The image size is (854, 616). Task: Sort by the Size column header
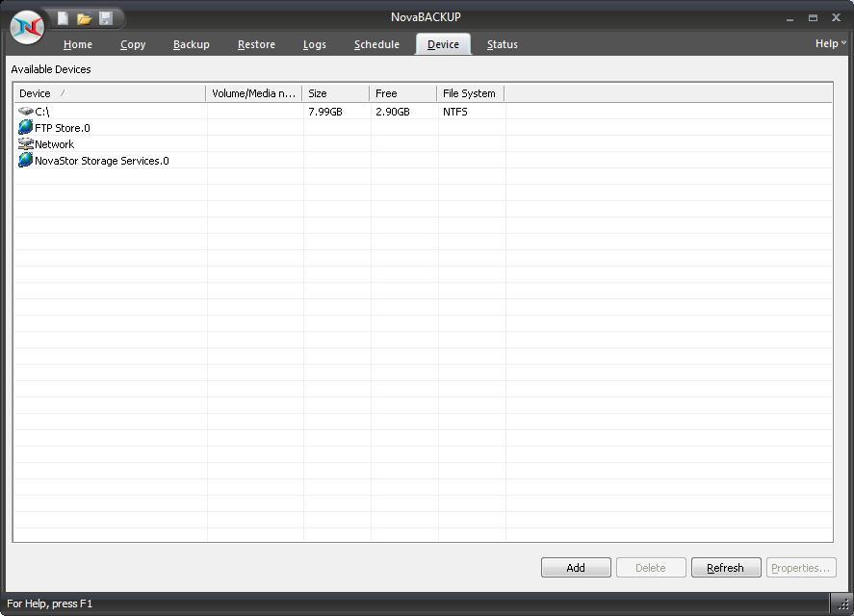[335, 93]
